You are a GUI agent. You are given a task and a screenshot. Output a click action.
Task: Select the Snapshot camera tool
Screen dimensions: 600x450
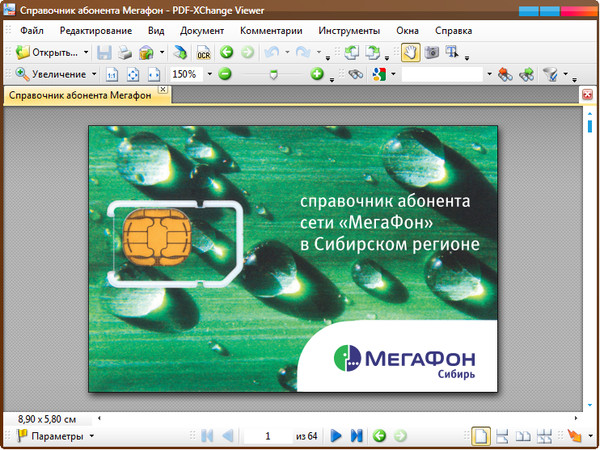(x=432, y=52)
